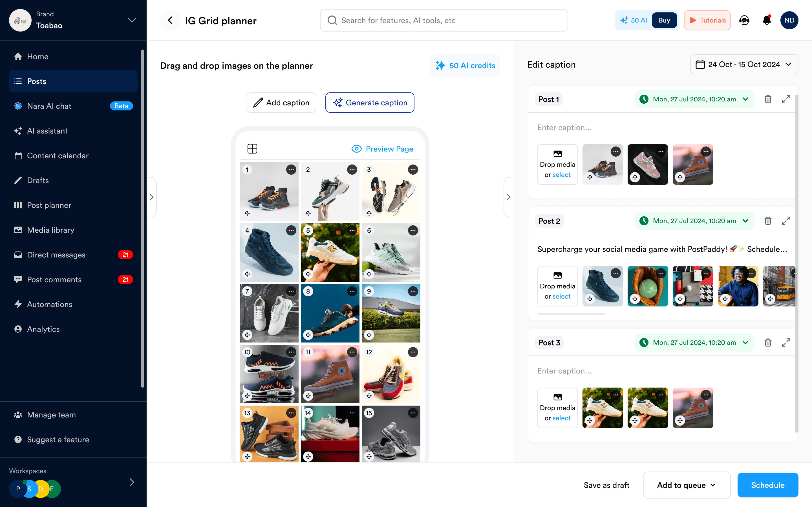Click the Generate caption button
812x507 pixels.
click(370, 103)
